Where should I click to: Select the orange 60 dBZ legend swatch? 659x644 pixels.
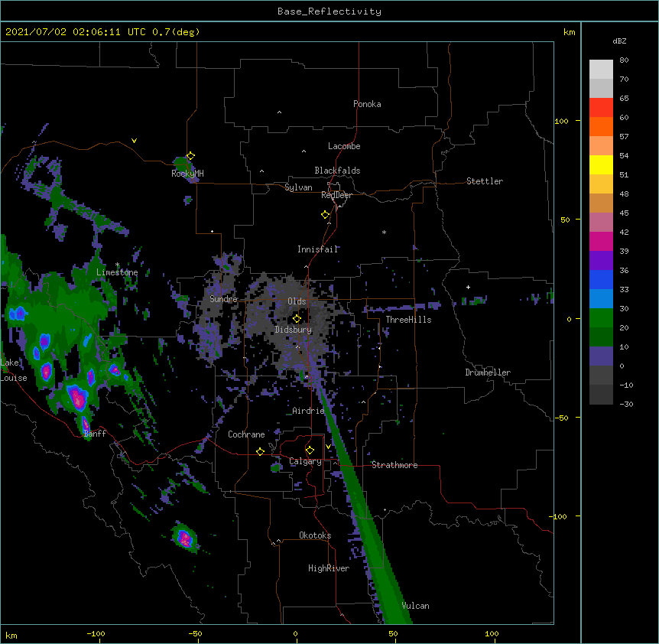click(601, 126)
